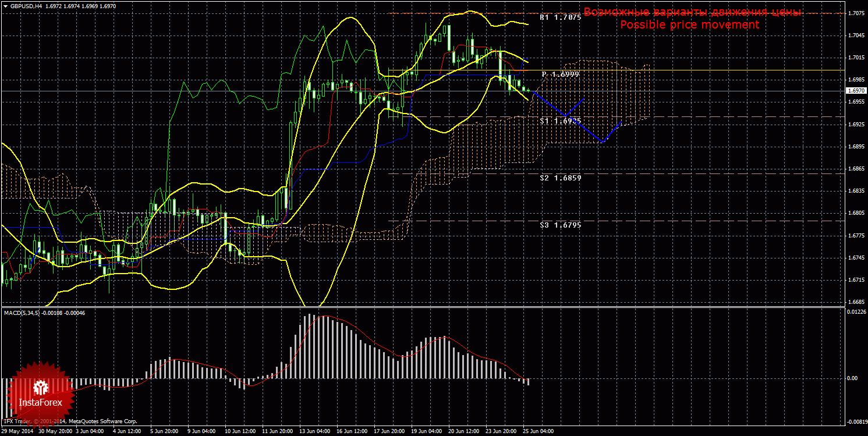Open the chart menu arrow beside GBPUSD,H4
The image size is (868, 436).
(x=5, y=5)
